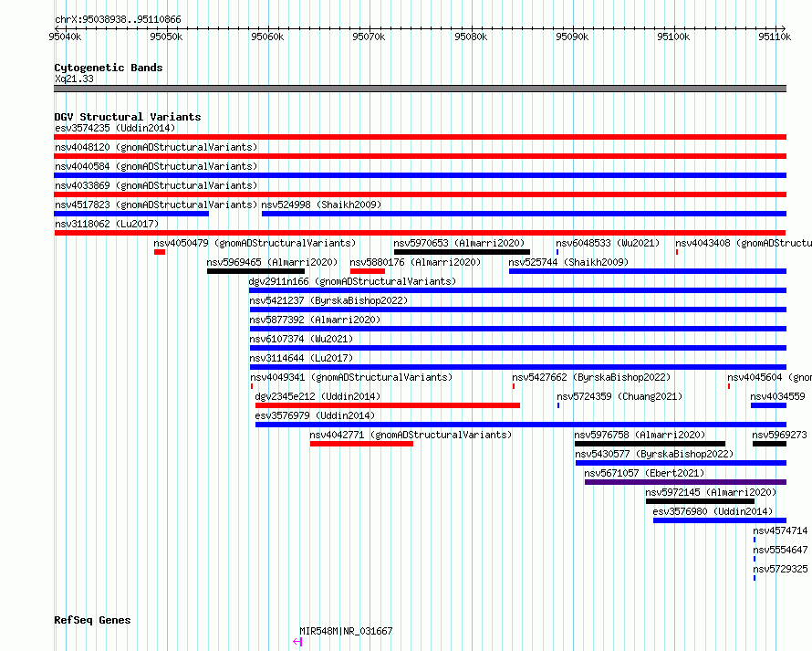Open nsv524998 (Shaikh2009) variant label
Viewport: 812px width, 651px height.
tap(321, 205)
